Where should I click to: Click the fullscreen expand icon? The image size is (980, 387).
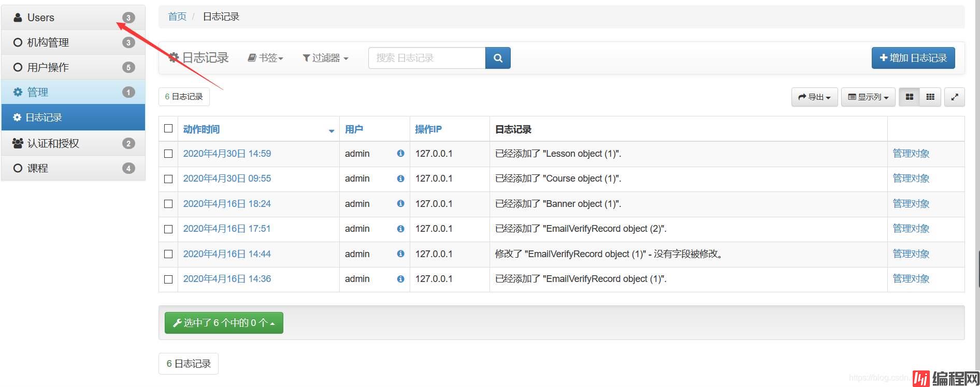tap(955, 97)
